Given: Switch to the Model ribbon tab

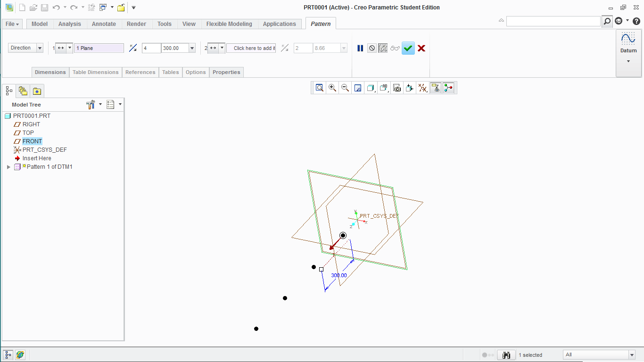Looking at the screenshot, I should click(40, 24).
